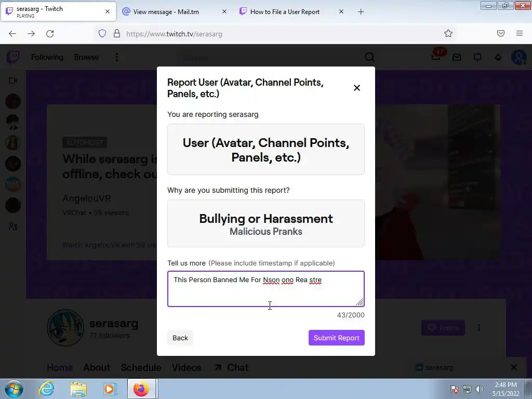
Task: Click the system tray volume speaker icon
Action: pos(479,389)
